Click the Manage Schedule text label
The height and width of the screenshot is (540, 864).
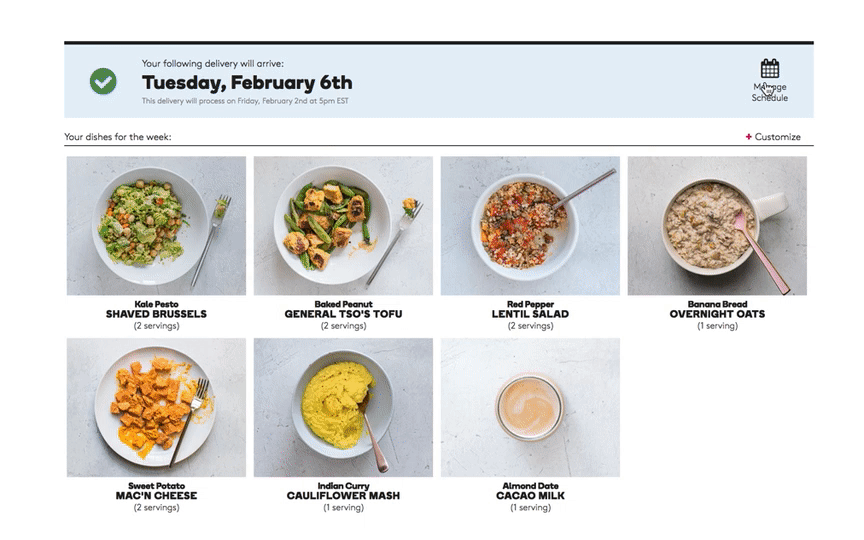(770, 92)
